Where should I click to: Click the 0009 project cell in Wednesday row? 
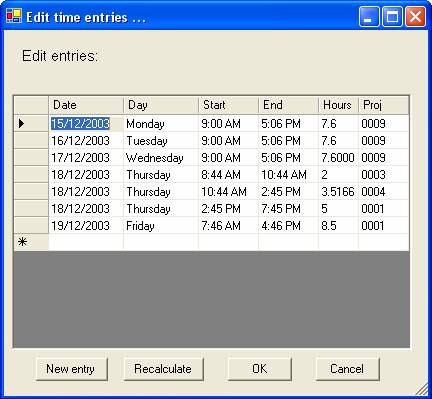tap(383, 158)
